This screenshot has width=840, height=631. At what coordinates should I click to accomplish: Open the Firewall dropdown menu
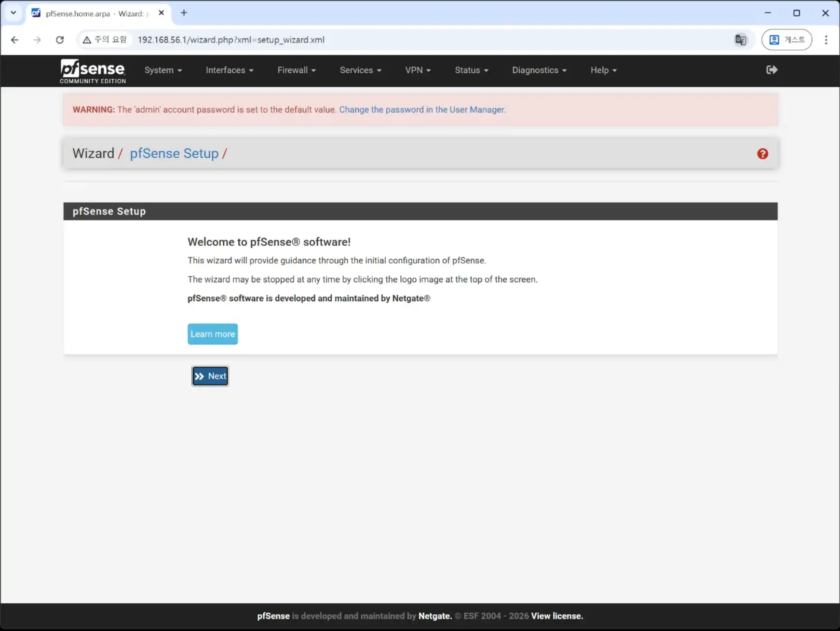296,70
